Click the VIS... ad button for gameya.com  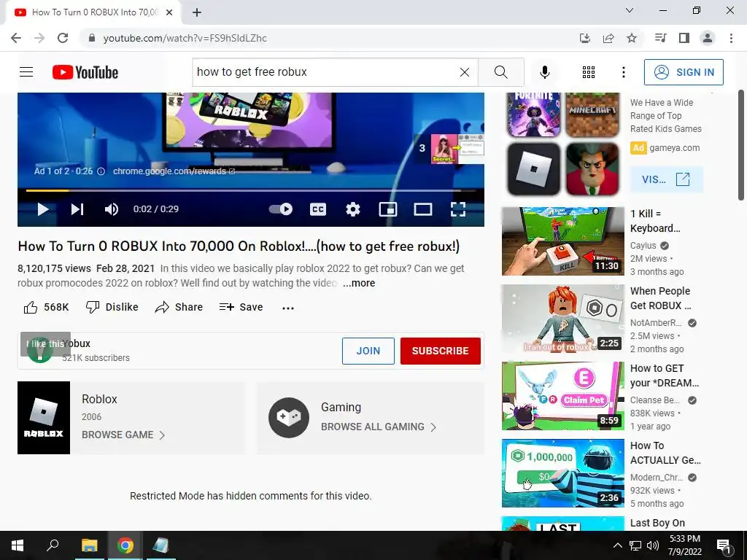(666, 179)
